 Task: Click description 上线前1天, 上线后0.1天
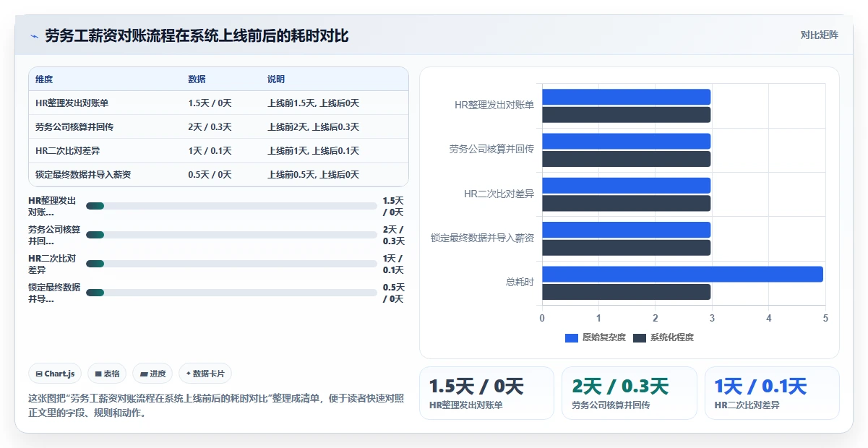[313, 151]
